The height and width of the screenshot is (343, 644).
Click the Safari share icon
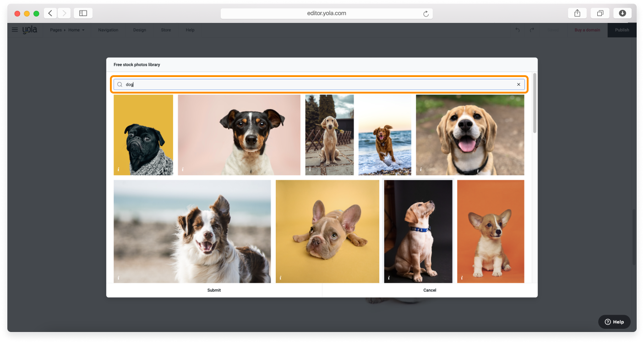coord(577,13)
